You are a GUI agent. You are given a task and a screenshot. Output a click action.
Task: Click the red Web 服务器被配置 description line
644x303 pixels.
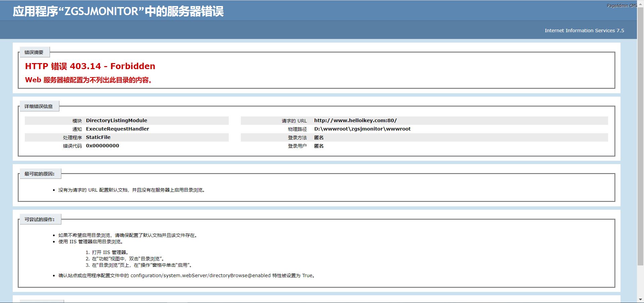pos(89,80)
